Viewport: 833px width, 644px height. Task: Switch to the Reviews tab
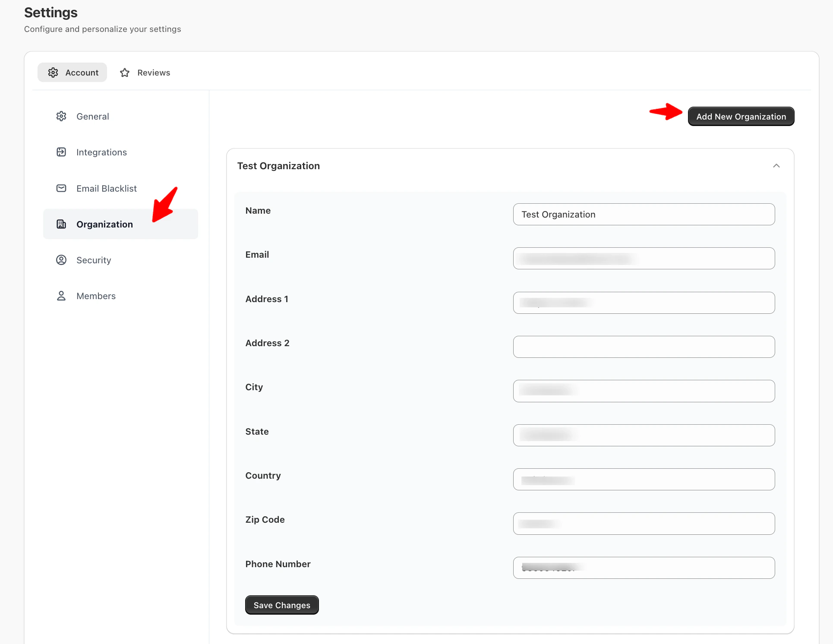tap(145, 73)
